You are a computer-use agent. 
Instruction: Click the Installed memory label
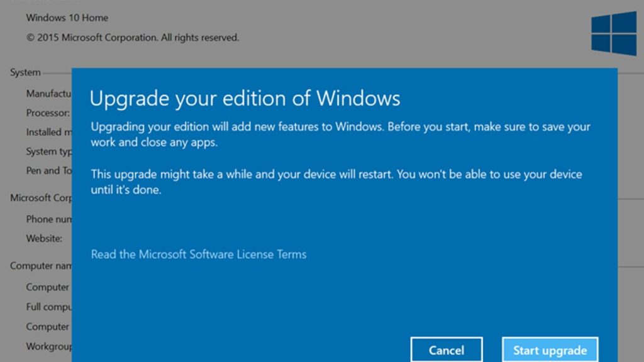point(48,132)
